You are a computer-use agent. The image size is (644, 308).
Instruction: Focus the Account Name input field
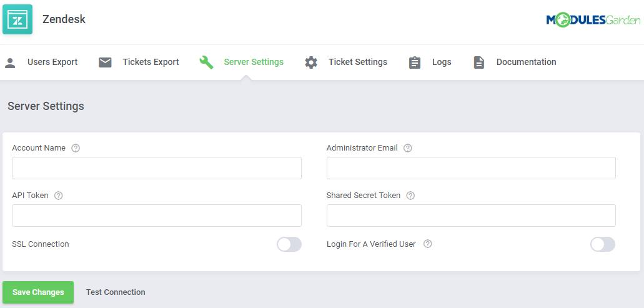pyautogui.click(x=157, y=168)
